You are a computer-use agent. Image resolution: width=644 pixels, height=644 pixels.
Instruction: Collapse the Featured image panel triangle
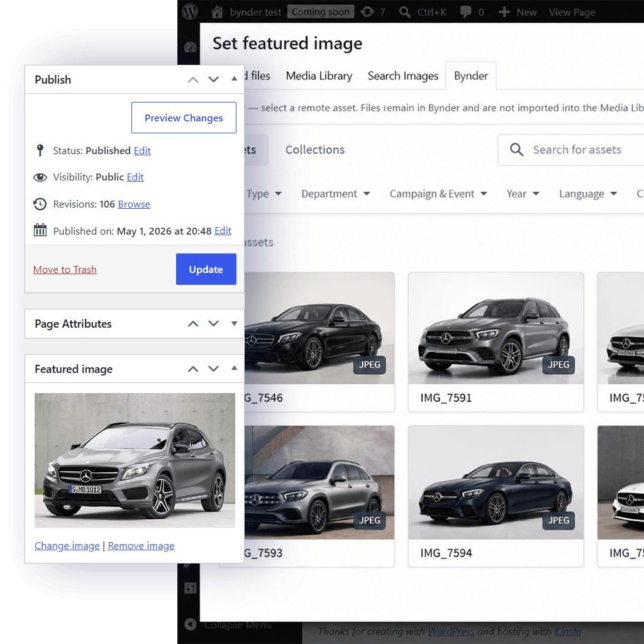point(234,367)
